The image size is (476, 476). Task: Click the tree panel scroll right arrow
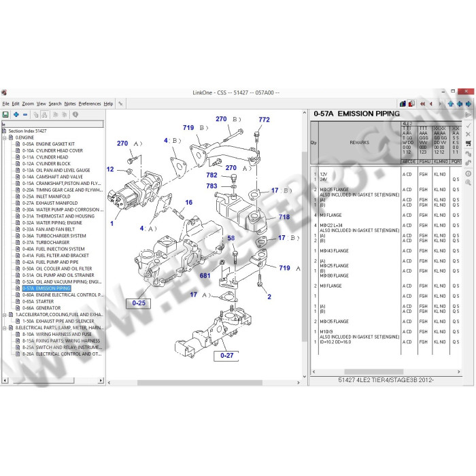[x=101, y=380]
